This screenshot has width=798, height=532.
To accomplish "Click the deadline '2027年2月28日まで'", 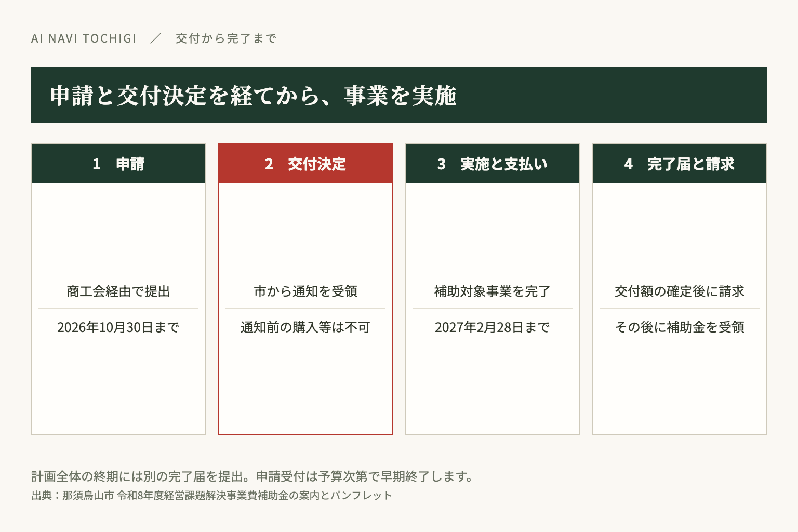I will tap(493, 327).
